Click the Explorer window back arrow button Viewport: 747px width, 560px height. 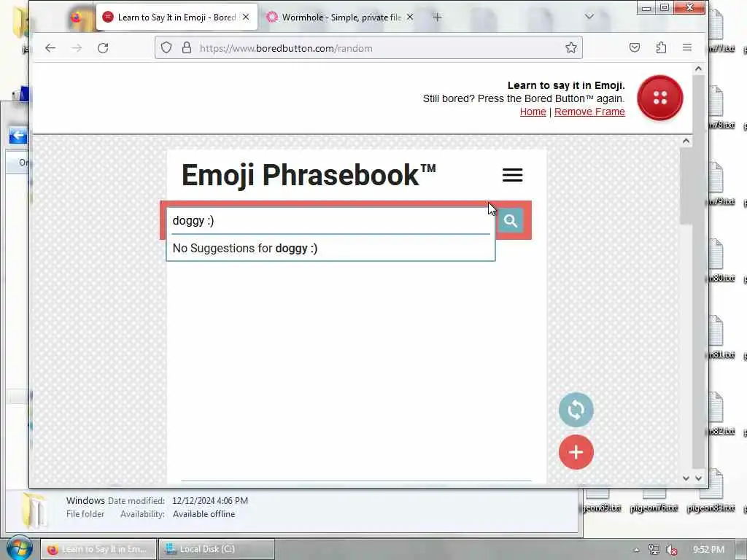coord(18,136)
